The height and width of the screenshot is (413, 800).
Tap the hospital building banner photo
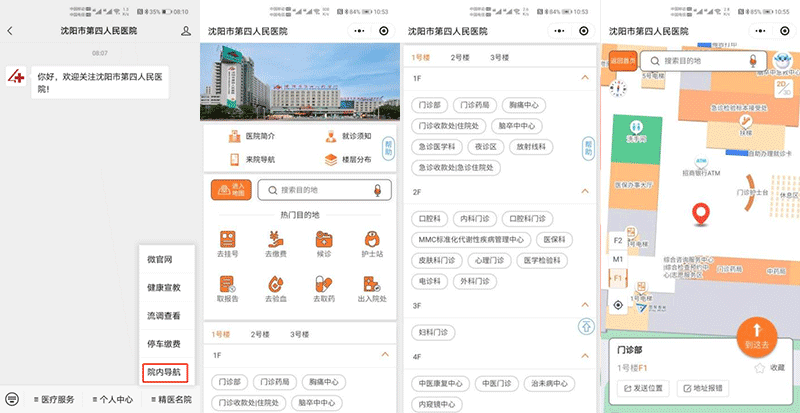[x=300, y=82]
